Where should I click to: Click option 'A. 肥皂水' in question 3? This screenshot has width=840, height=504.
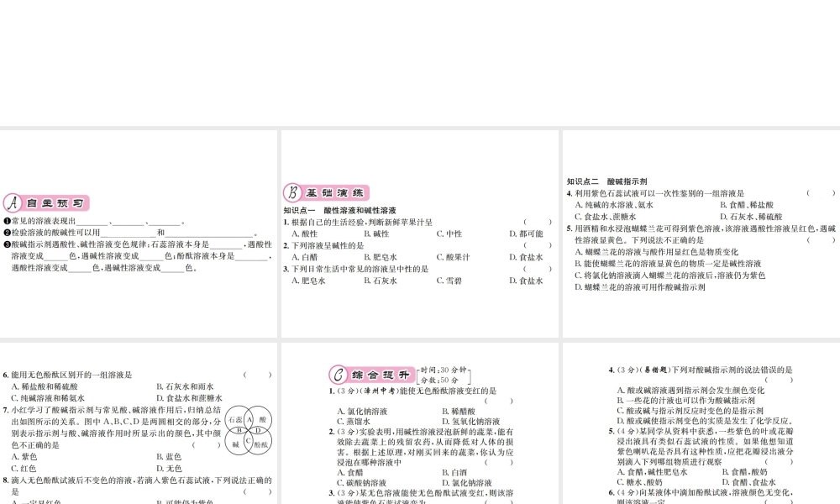coord(308,281)
